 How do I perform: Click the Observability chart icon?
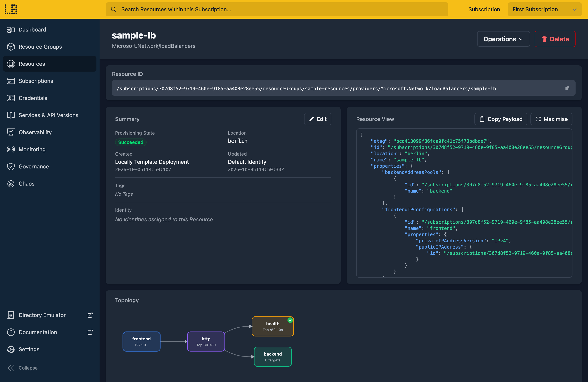point(11,132)
